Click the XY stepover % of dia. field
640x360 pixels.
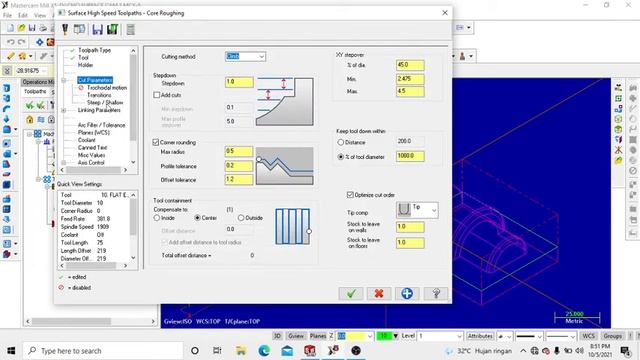(410, 65)
